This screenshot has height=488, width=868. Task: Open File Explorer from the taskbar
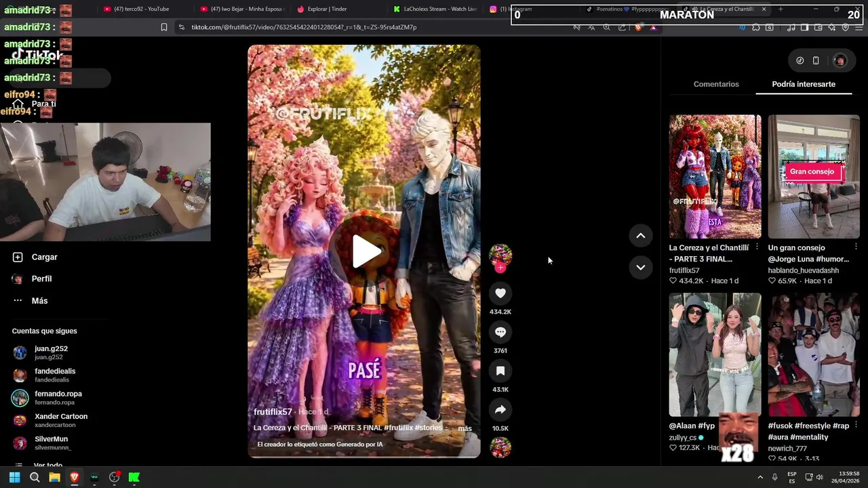tap(54, 477)
